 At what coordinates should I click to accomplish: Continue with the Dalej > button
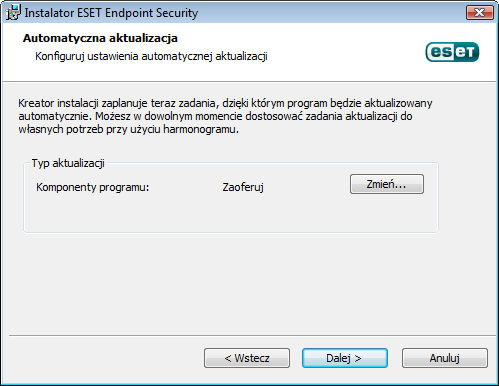pos(345,358)
